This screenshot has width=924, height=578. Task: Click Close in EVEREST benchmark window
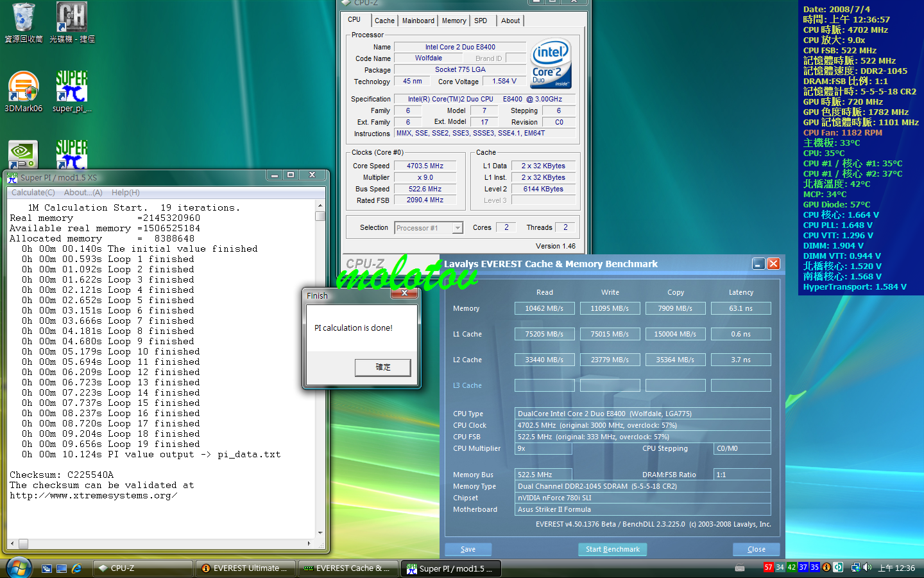757,550
